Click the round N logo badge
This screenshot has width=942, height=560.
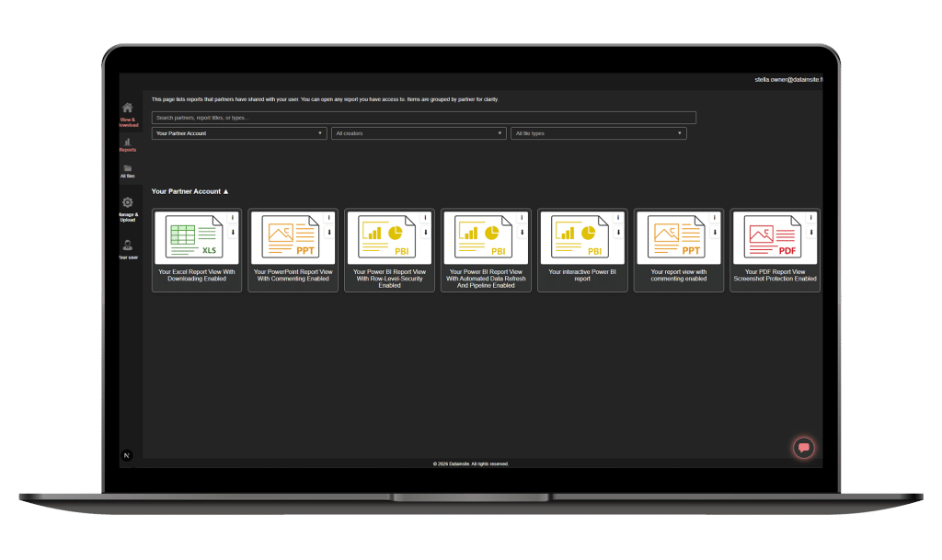point(127,454)
